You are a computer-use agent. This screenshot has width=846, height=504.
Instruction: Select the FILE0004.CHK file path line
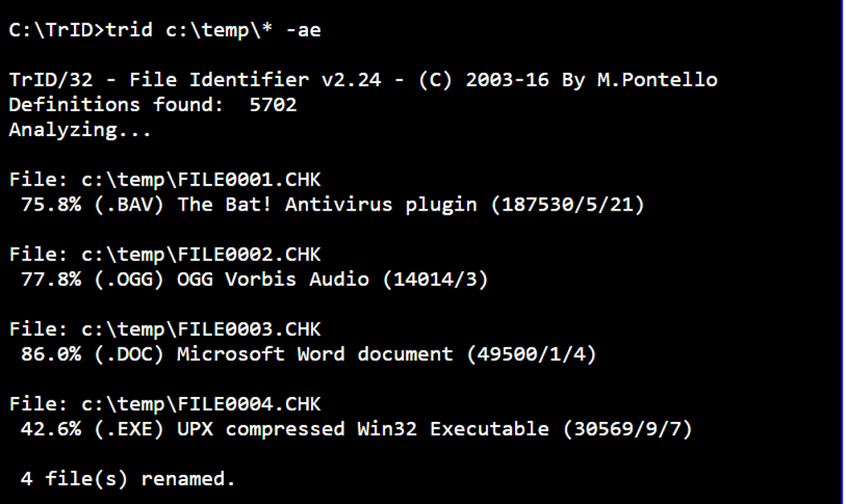tap(164, 405)
